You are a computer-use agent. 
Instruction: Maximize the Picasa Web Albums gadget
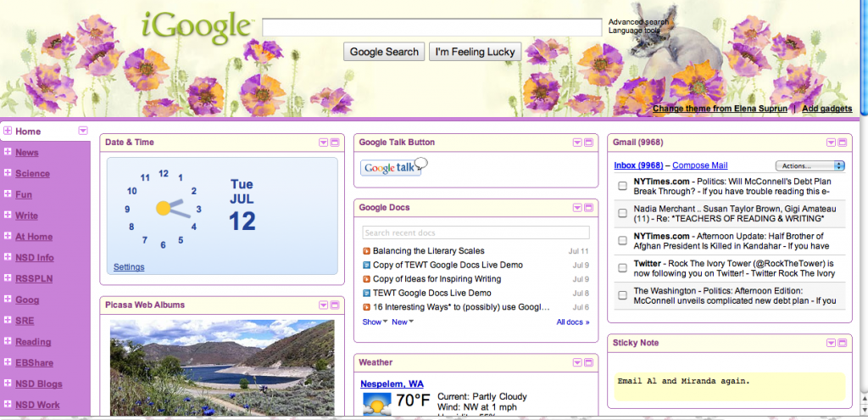[x=335, y=305]
